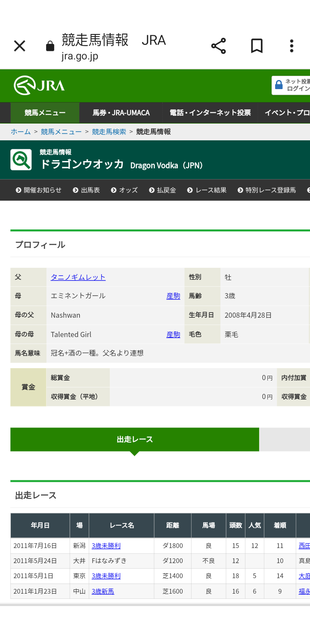
Task: Open the 馬券・JRA-UMACA menu
Action: coord(121,113)
